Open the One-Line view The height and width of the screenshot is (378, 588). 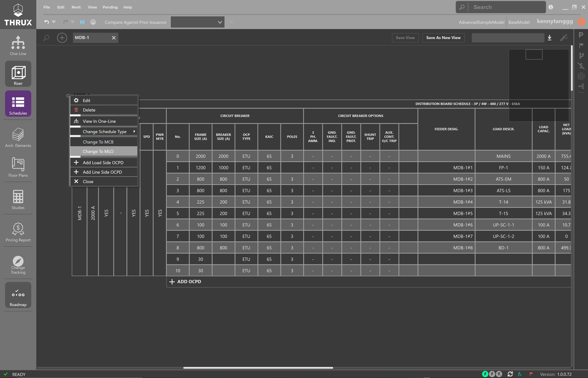tap(18, 46)
